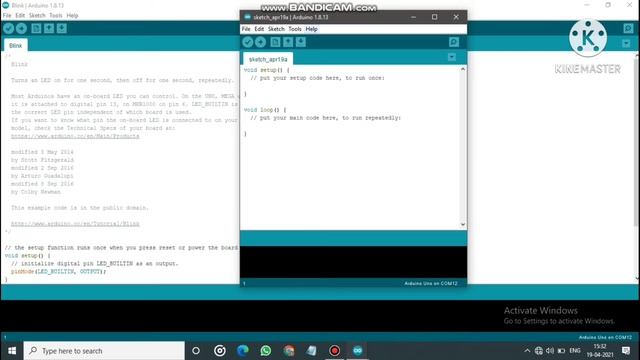The image size is (640, 360).
Task: Open Edit menu in the sketch_apr19a window
Action: [259, 29]
